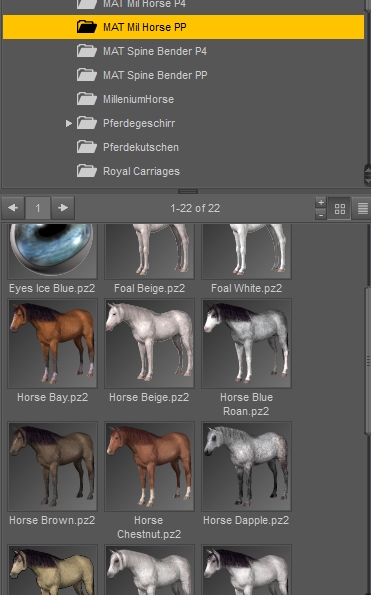
Task: Click the MAT Spine Bender PP folder icon
Action: 86,75
